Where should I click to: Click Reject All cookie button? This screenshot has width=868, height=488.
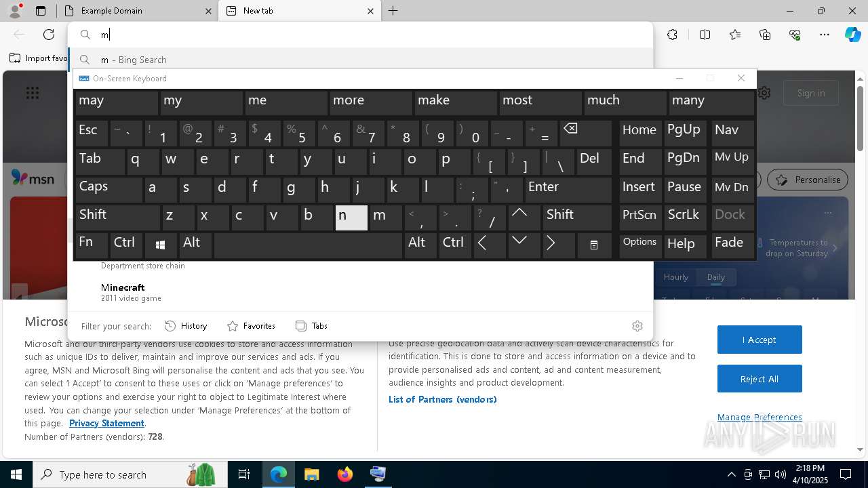coord(759,379)
